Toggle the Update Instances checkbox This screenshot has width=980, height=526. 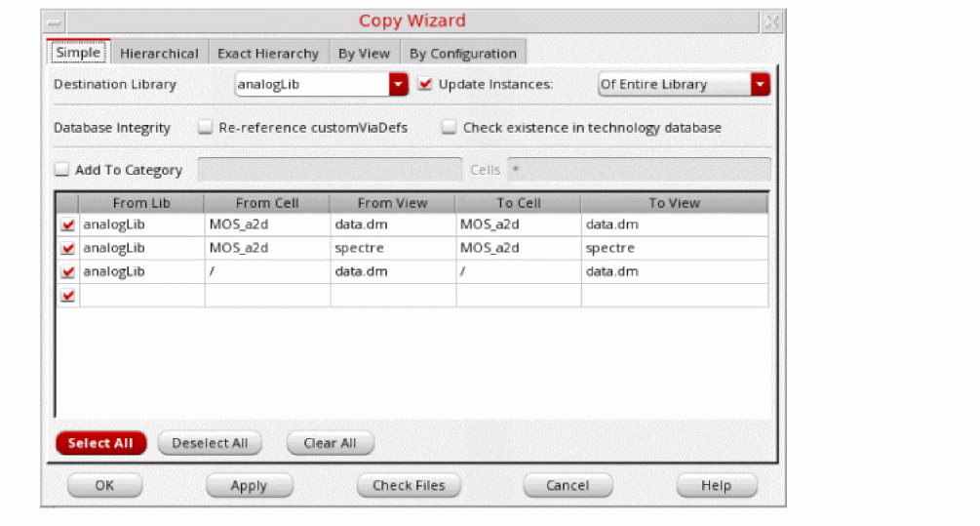[x=425, y=84]
